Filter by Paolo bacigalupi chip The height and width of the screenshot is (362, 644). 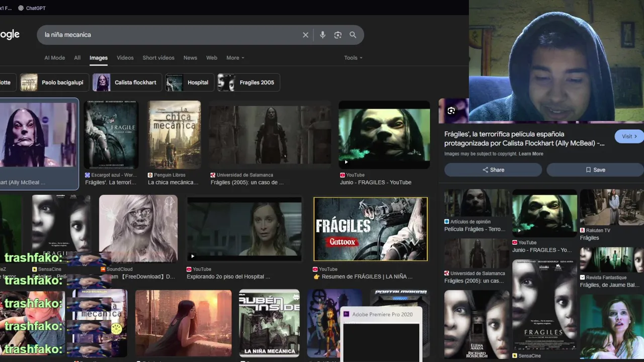pos(54,82)
